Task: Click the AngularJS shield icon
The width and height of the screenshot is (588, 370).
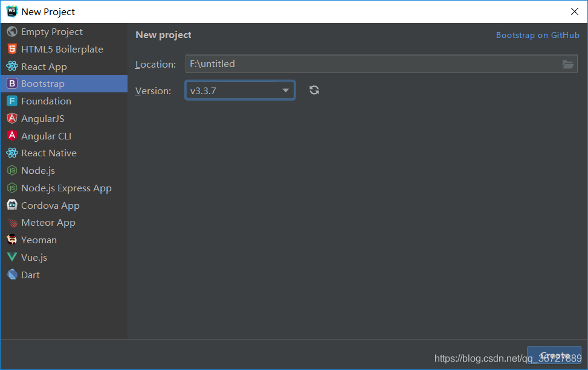Action: (x=12, y=118)
